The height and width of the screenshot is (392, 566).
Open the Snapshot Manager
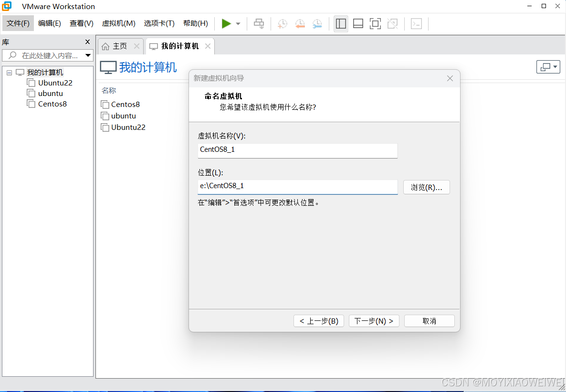(317, 23)
